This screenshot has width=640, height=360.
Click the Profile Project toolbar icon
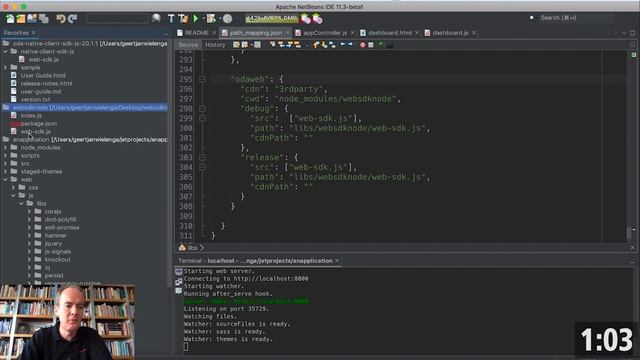[x=227, y=18]
